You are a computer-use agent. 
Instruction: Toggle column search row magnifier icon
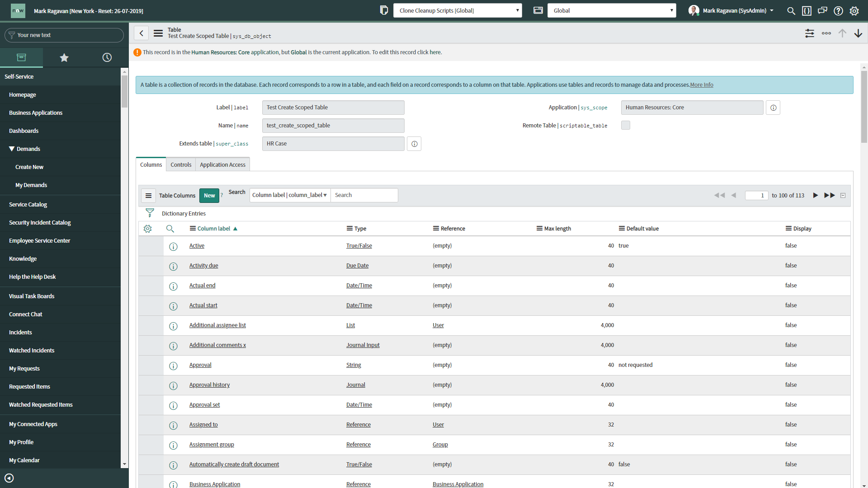click(x=170, y=229)
